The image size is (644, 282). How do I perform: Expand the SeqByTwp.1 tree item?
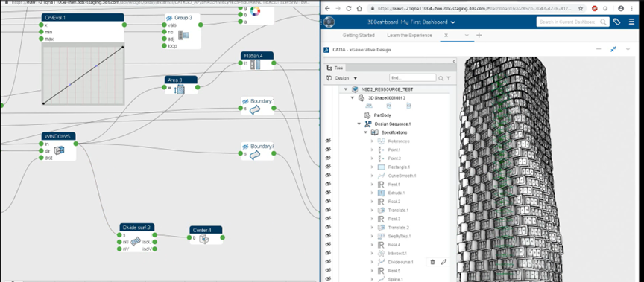372,236
